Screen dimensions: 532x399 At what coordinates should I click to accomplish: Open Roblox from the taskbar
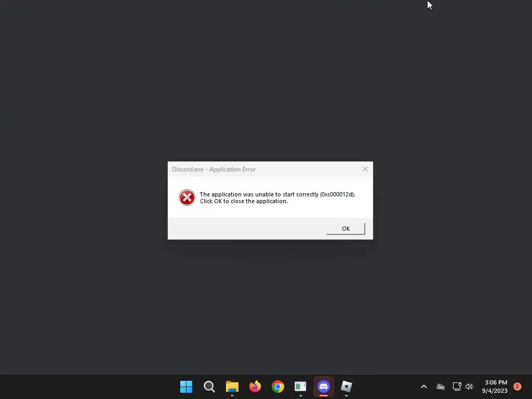click(347, 387)
